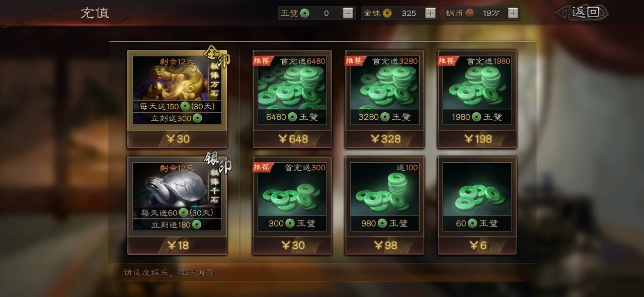This screenshot has height=297, width=644.
Task: Click the green jade icon in 玉璧 counter
Action: tap(305, 13)
